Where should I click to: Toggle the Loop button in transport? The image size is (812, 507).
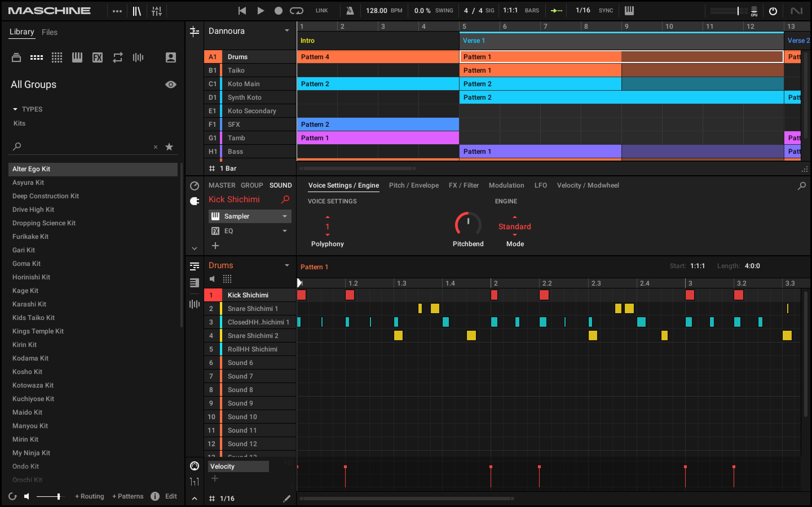click(x=296, y=11)
